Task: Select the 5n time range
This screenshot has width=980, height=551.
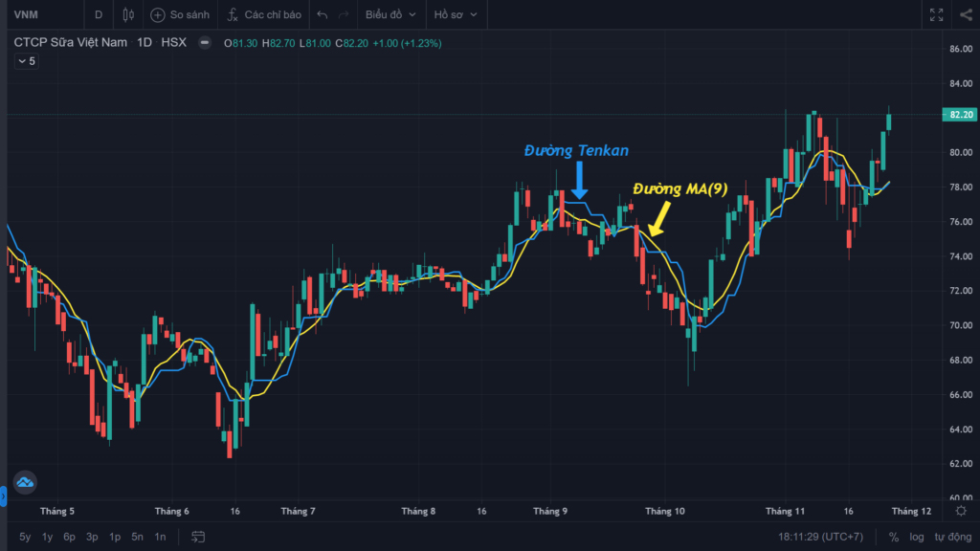Action: click(x=137, y=537)
